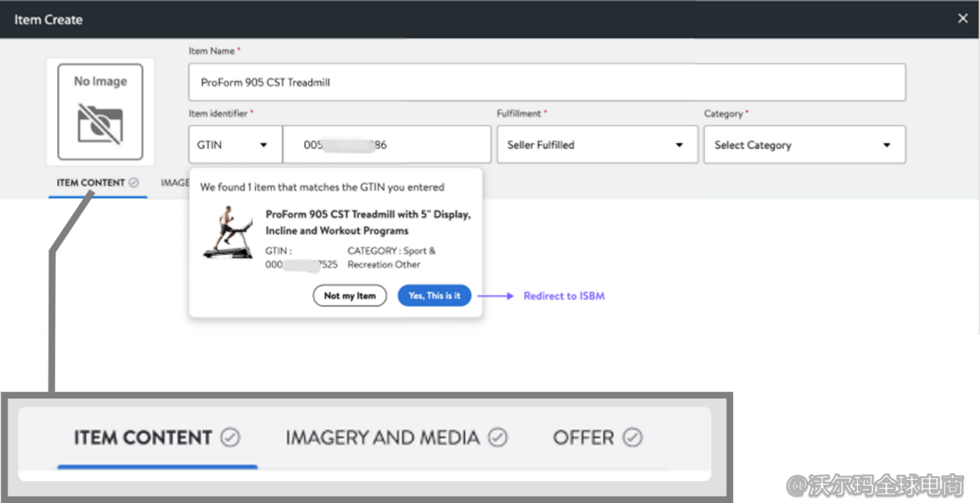Image resolution: width=980 pixels, height=503 pixels.
Task: Click the GTIN number input field
Action: 387,144
